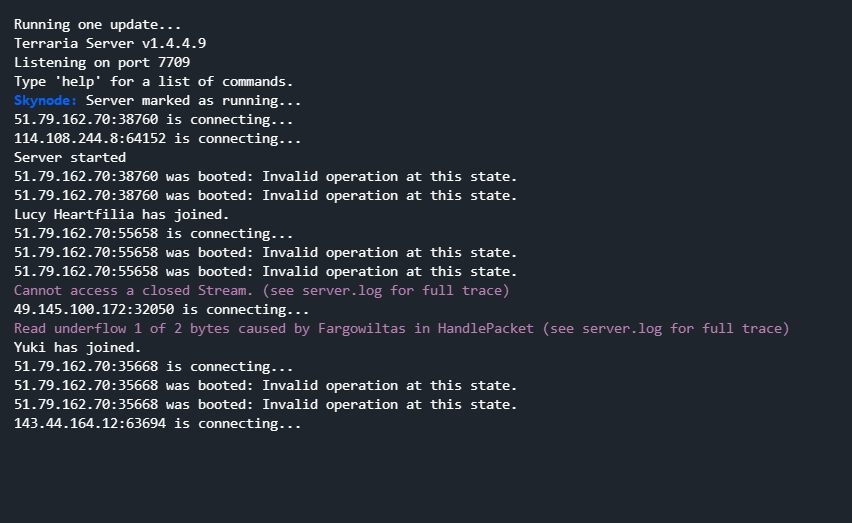Click the port number 7709
Viewport: 852px width, 523px height.
coord(174,62)
